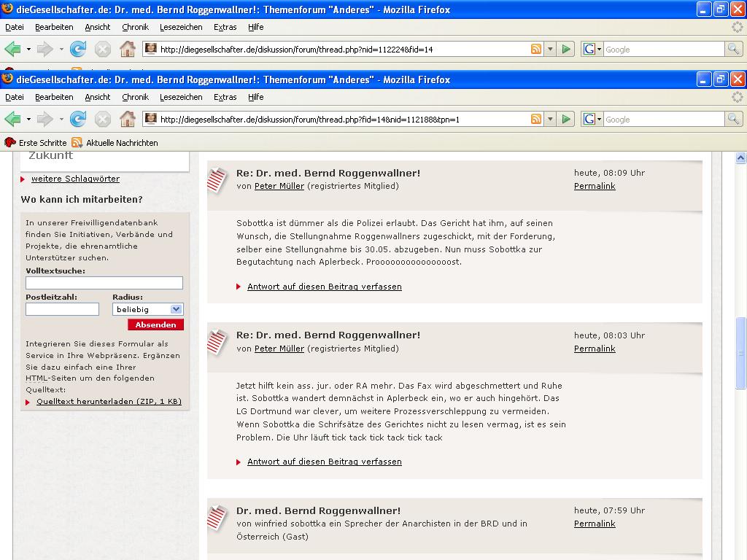Expand lower address bar URL history dropdown

[550, 119]
